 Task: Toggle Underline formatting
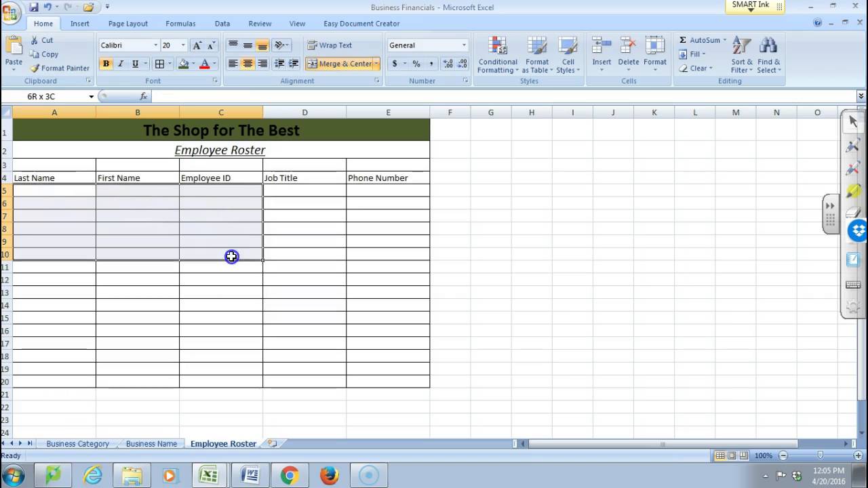click(135, 64)
